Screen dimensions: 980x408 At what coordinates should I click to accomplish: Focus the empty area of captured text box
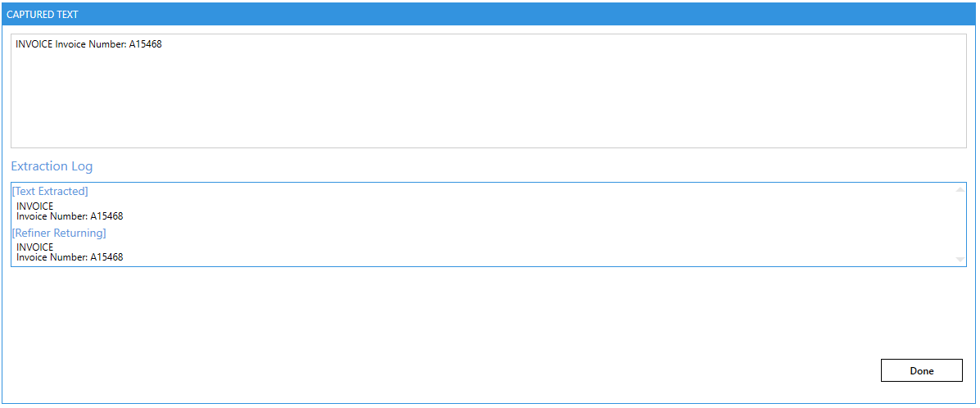[x=488, y=102]
